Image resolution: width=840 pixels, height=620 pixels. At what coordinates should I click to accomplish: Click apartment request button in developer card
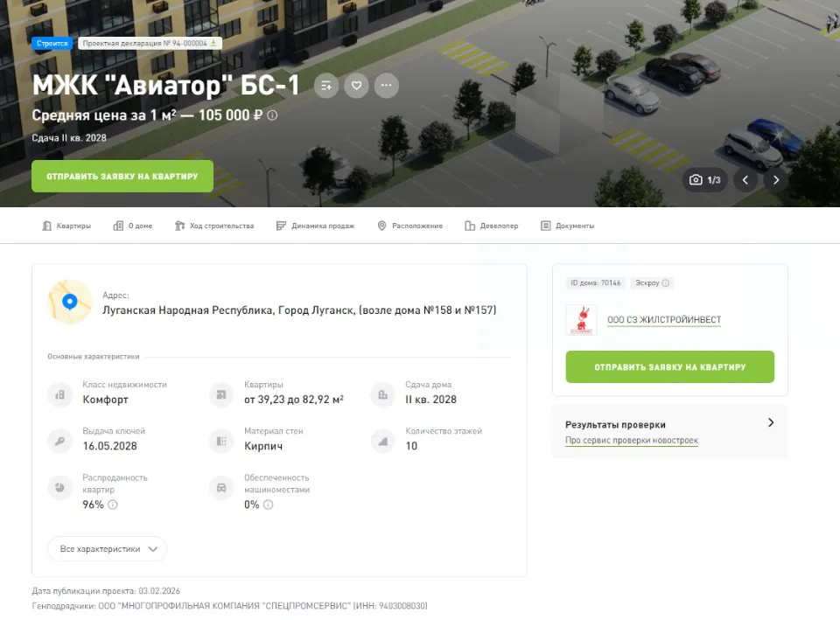(669, 366)
